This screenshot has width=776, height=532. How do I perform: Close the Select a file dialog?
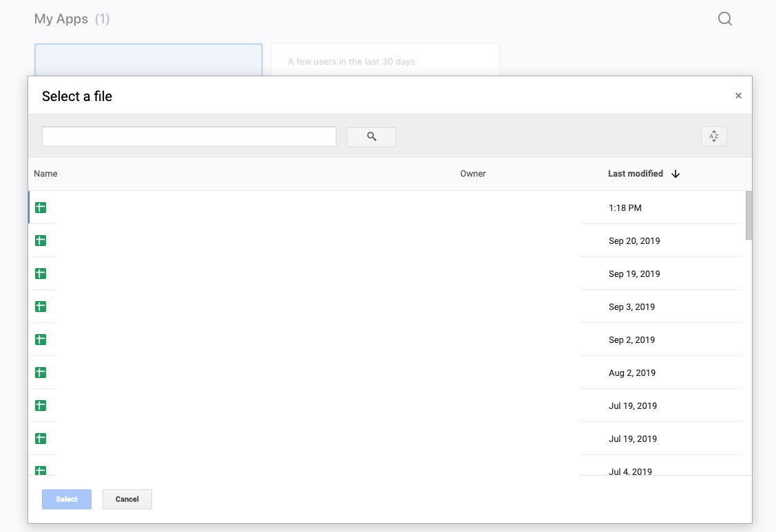[x=738, y=96]
